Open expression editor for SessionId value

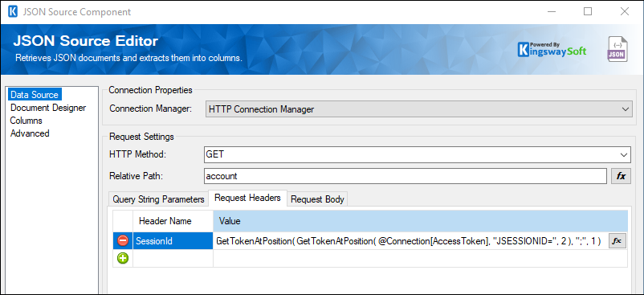click(x=617, y=241)
